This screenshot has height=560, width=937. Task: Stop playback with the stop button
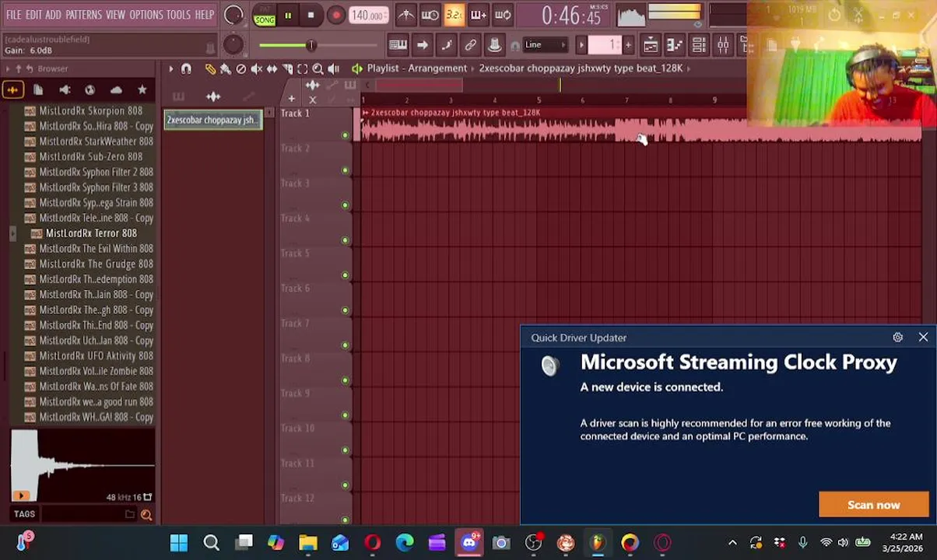point(311,15)
